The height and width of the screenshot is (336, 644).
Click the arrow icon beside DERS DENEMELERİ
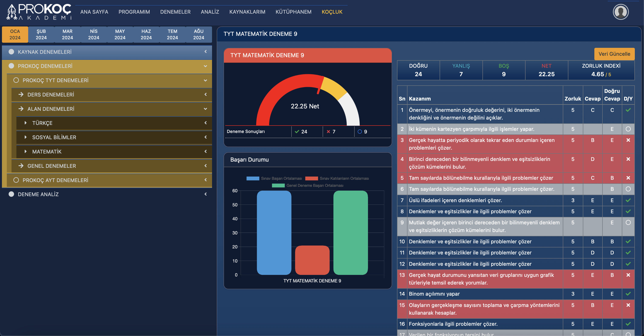21,94
